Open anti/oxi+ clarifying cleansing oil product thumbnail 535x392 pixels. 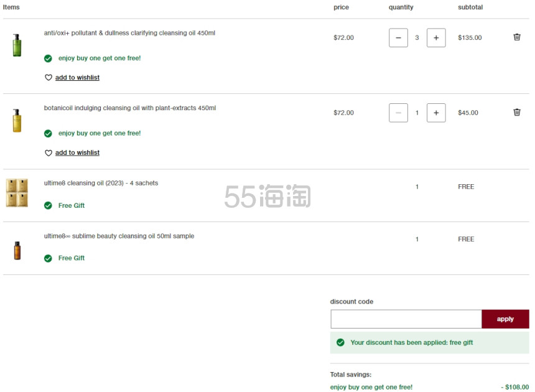click(x=17, y=45)
